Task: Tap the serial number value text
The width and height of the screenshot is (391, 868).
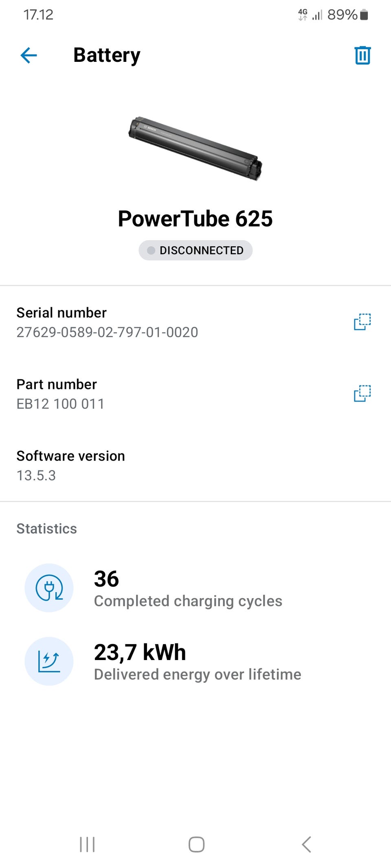Action: click(107, 332)
